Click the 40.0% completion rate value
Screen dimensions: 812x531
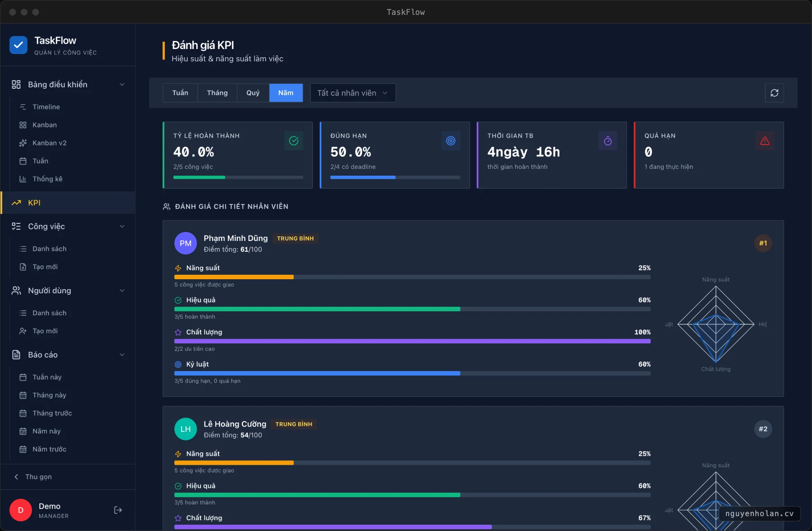point(194,152)
